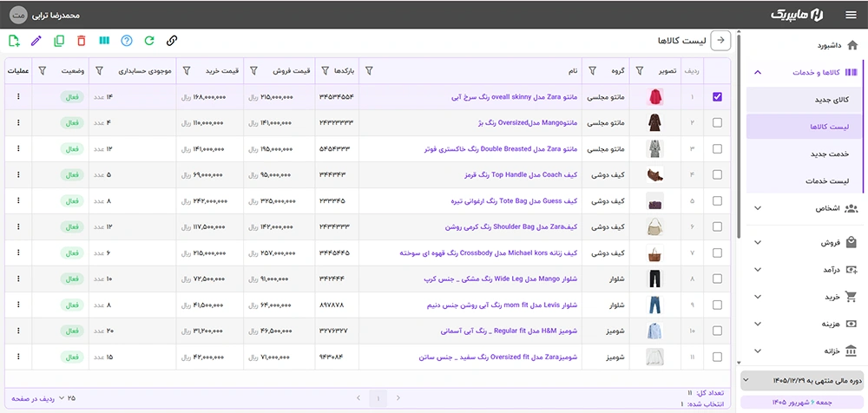
Task: Click the green refresh icon
Action: pyautogui.click(x=149, y=41)
